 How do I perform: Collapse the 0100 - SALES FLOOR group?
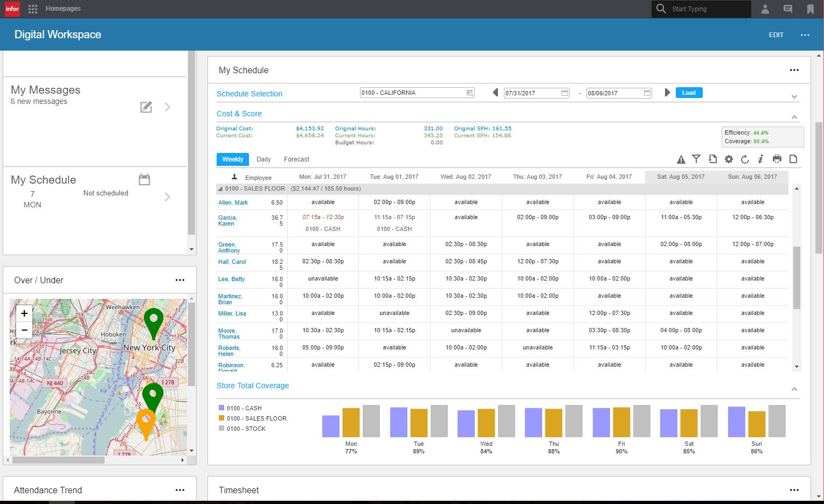(220, 189)
